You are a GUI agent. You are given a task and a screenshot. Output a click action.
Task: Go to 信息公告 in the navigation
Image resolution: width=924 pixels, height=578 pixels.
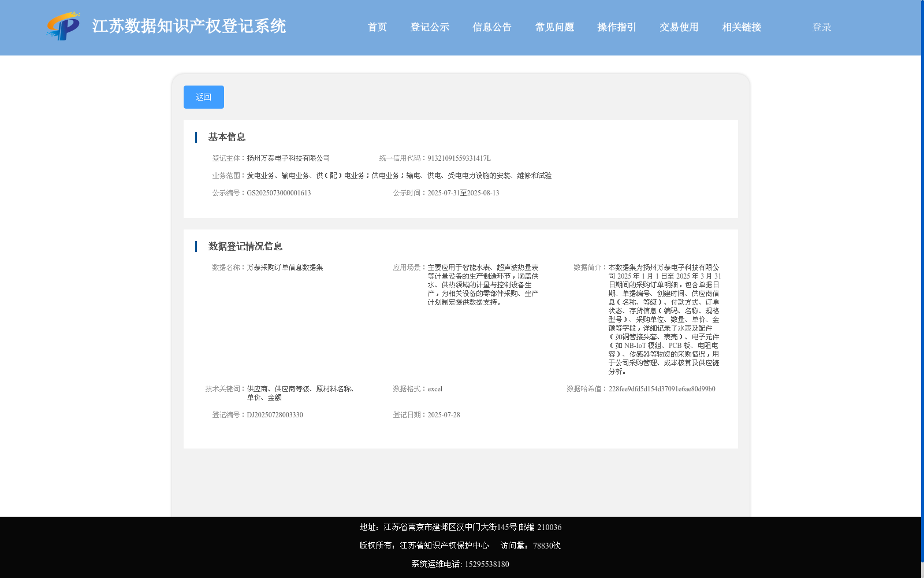492,27
